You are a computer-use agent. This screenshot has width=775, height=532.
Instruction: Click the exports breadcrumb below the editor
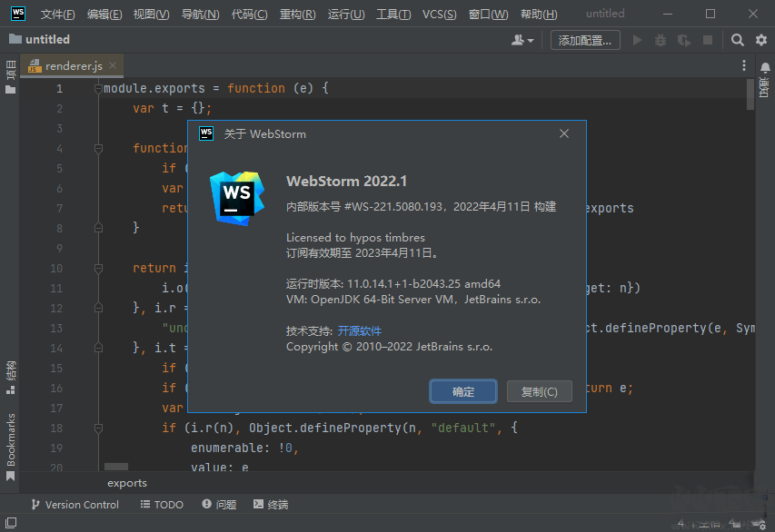click(x=127, y=482)
